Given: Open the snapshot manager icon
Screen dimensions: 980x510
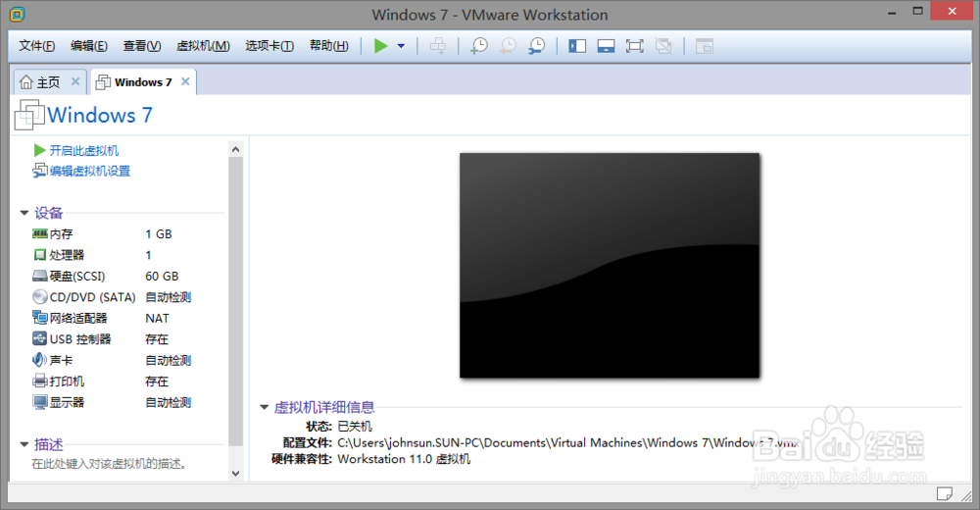Looking at the screenshot, I should click(x=537, y=46).
